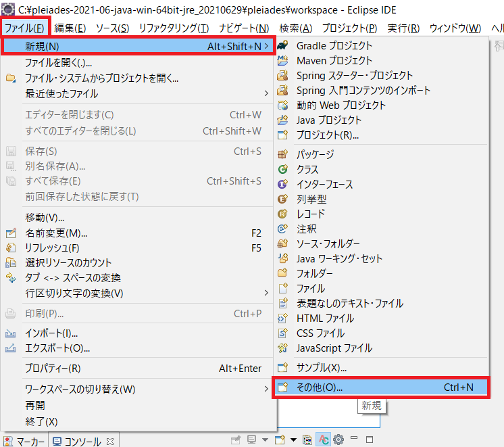Viewport: 504px width, 447px height.
Task: Click the ファイル new file icon
Action: tap(282, 288)
